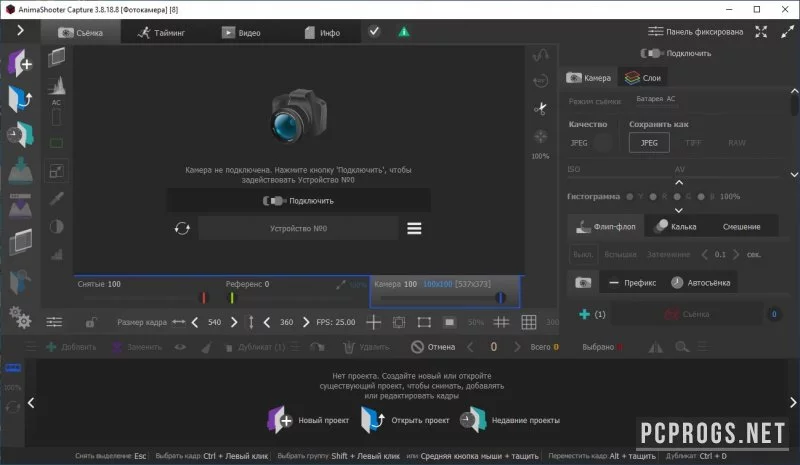The width and height of the screenshot is (800, 465).
Task: Decrease frame width left of 540
Action: pos(195,322)
